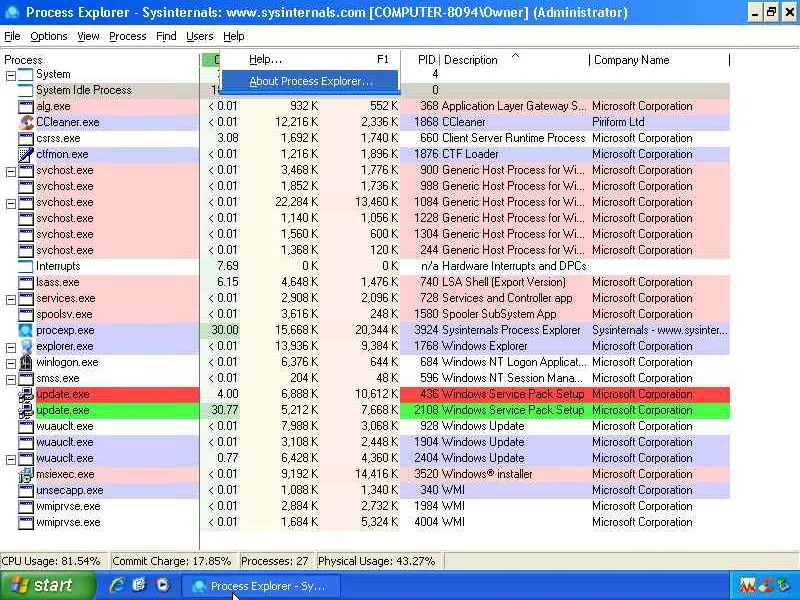This screenshot has width=800, height=600.
Task: Click the CCleaner.exe process icon
Action: click(26, 122)
